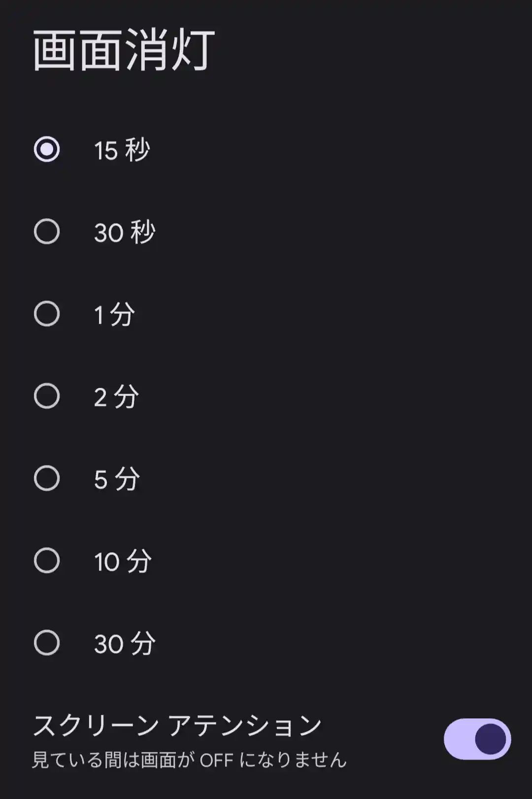The image size is (532, 799).
Task: Pick the 2 分 radio button
Action: coord(47,396)
